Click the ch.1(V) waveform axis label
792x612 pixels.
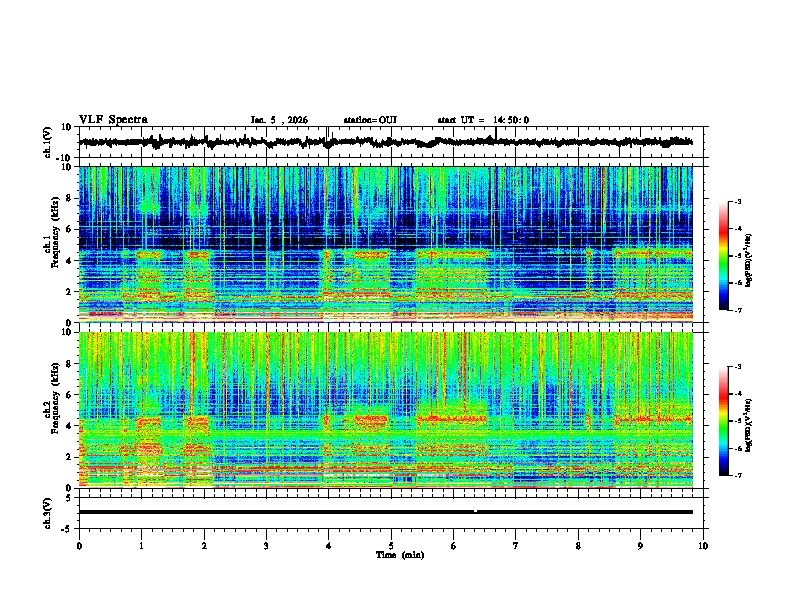(48, 142)
